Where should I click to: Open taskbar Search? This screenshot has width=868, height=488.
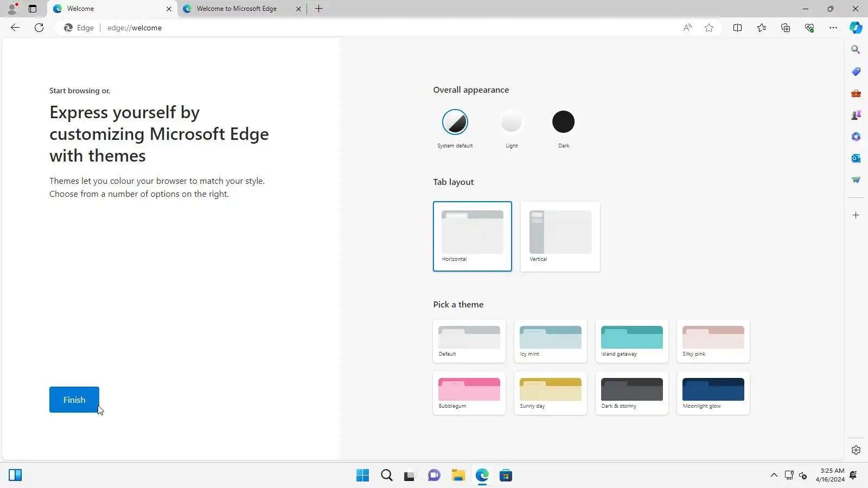386,476
